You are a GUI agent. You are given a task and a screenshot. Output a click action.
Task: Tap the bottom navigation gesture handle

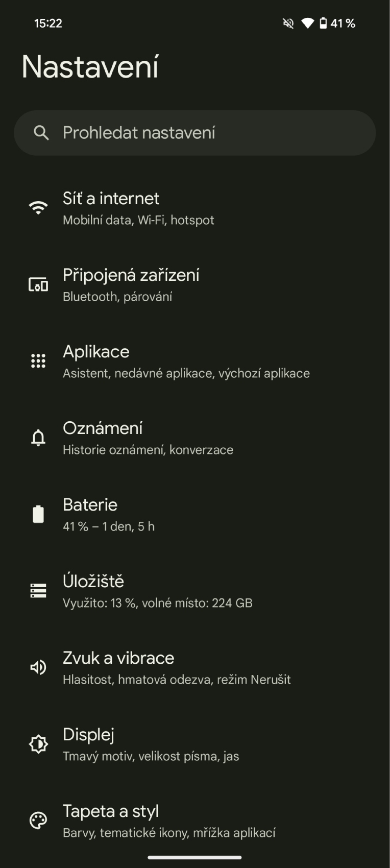[x=194, y=857]
